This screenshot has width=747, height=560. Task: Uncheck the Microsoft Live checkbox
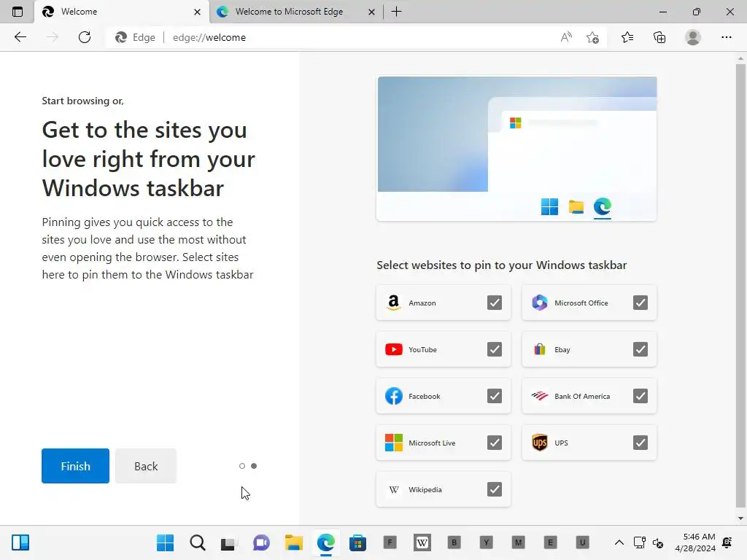coord(495,443)
